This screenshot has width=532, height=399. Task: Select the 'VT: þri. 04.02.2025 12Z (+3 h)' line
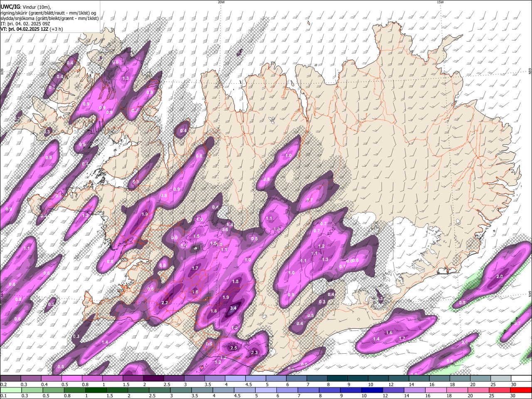32,29
